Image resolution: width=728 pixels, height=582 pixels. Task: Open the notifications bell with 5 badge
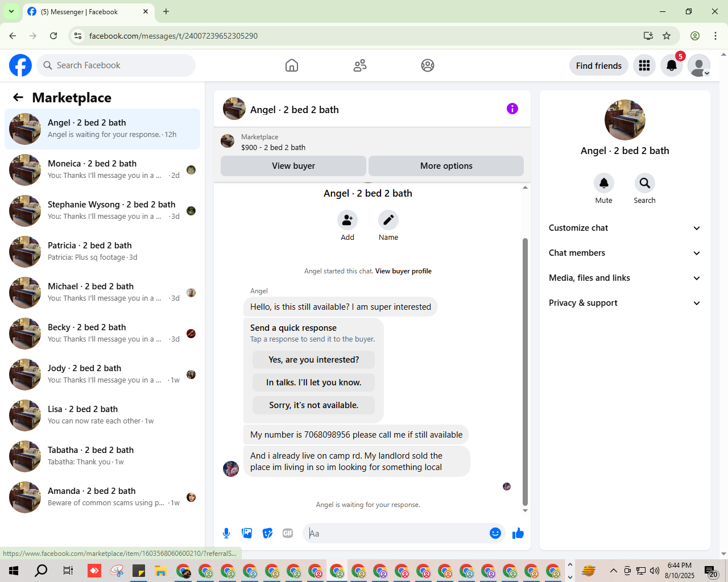tap(672, 65)
